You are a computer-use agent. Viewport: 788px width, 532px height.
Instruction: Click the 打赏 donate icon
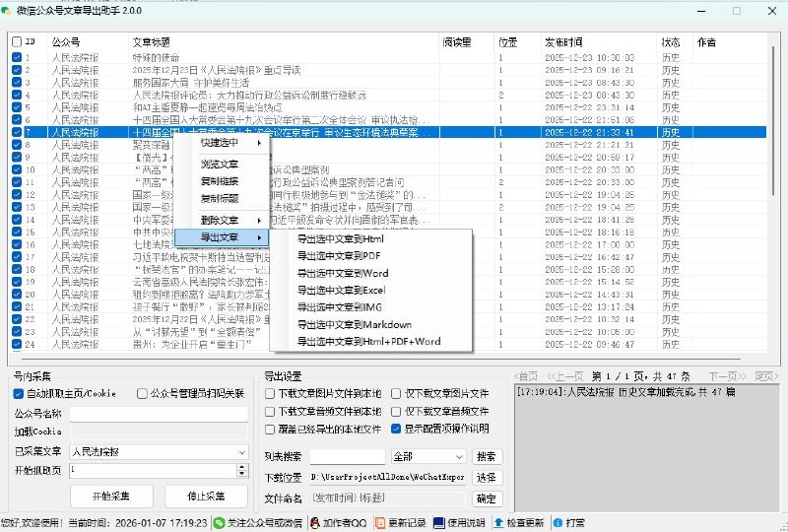558,523
